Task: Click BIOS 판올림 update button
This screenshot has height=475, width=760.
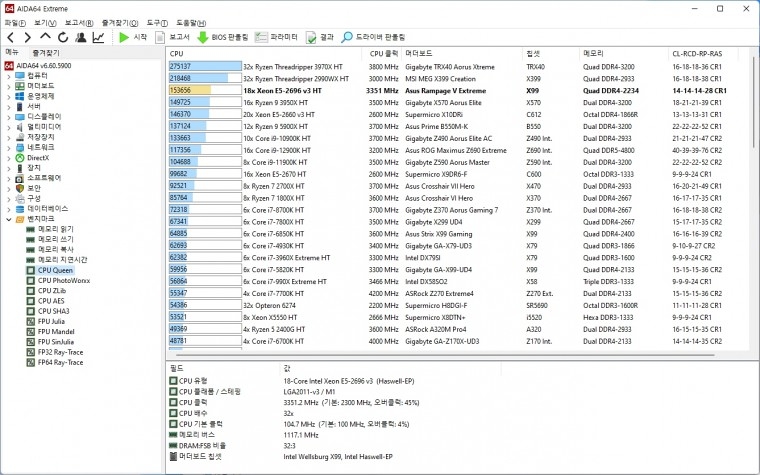Action: tap(223, 37)
